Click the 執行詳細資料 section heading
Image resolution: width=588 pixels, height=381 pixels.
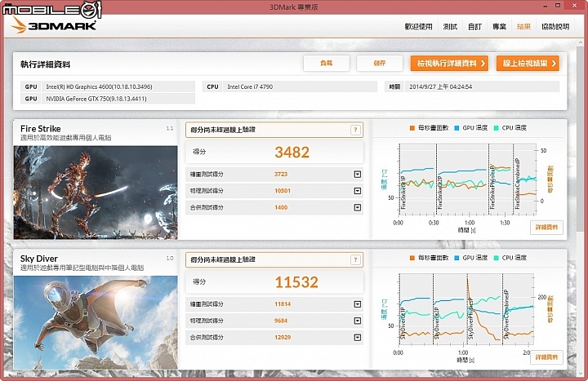(x=46, y=64)
